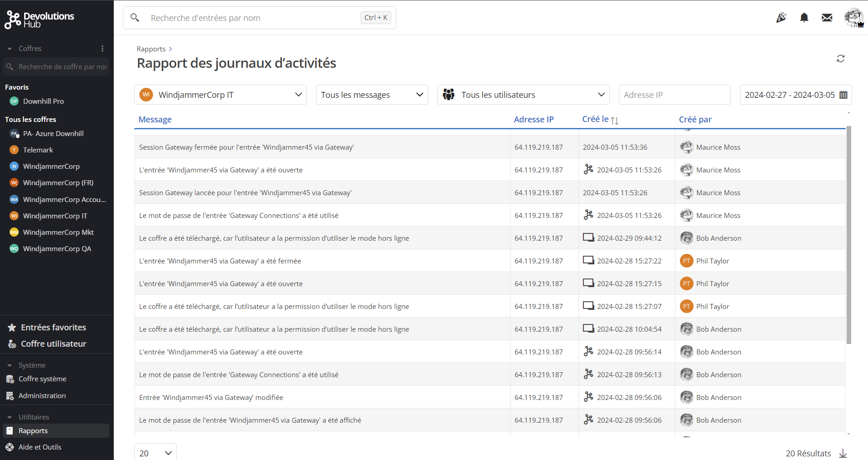Click the Coffres three-dot menu
The width and height of the screenshot is (868, 460).
click(102, 48)
